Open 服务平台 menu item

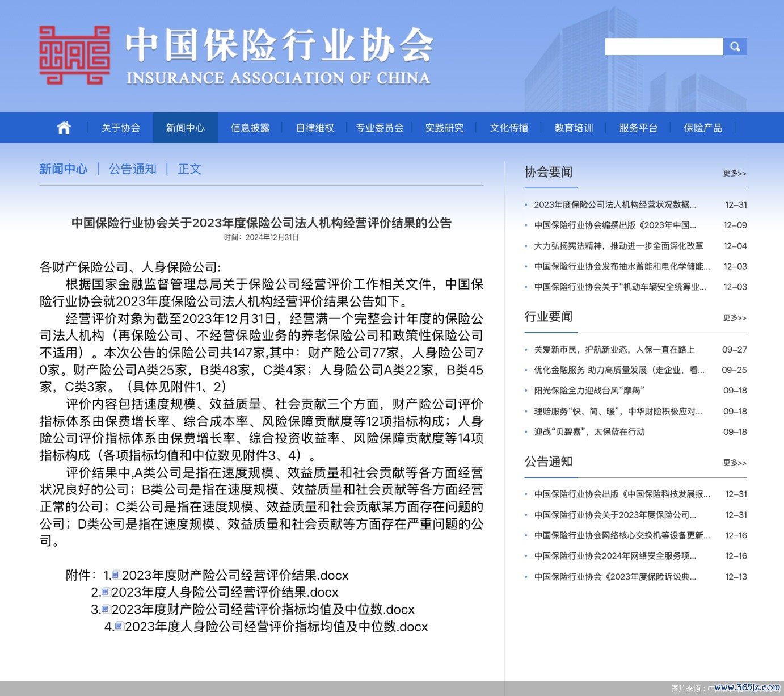click(x=638, y=128)
